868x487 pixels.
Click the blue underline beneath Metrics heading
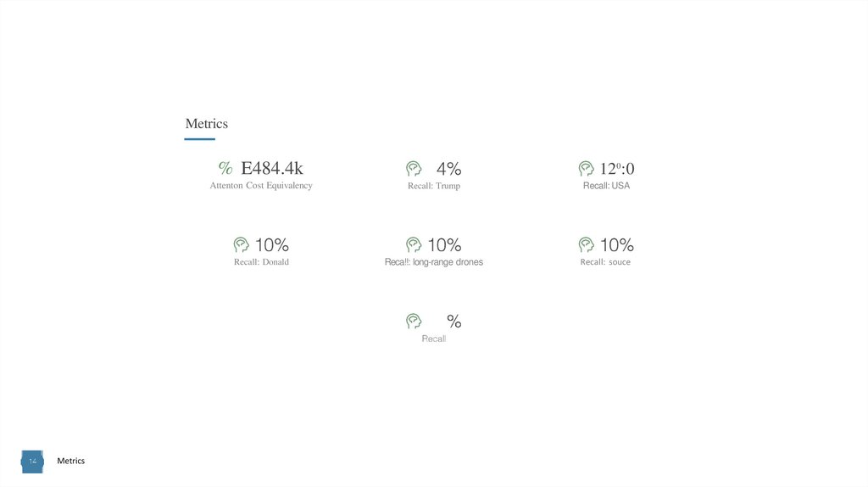pyautogui.click(x=200, y=139)
